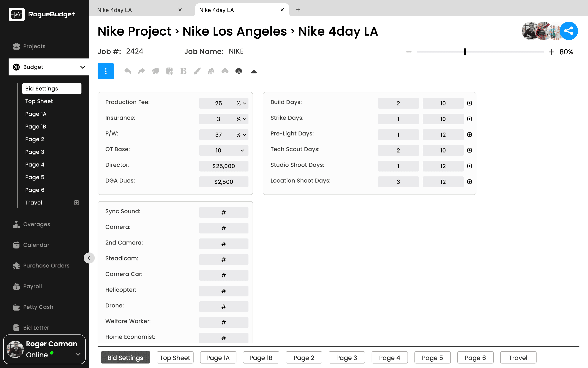
Task: Open the Insurance percent dropdown
Action: [x=242, y=119]
